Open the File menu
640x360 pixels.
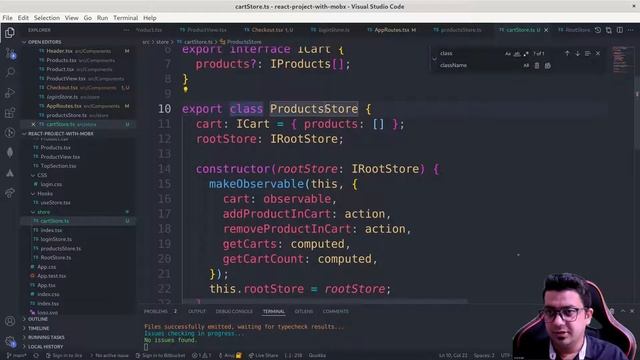tap(7, 18)
